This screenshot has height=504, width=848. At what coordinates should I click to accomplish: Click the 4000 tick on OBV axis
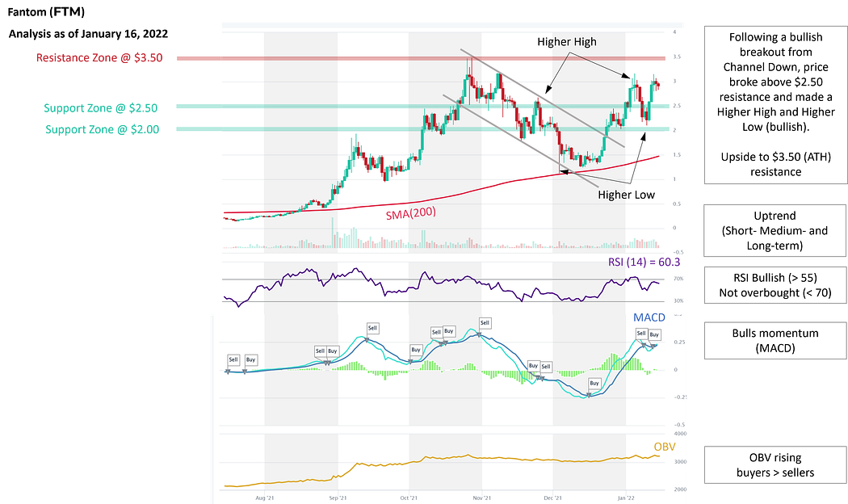(x=680, y=434)
